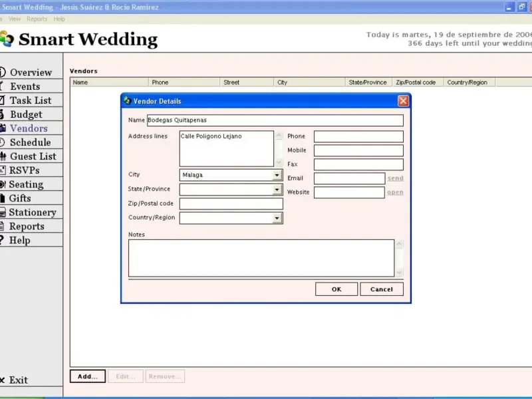
Task: Click the Address lines scrollbar up arrow
Action: [x=279, y=136]
